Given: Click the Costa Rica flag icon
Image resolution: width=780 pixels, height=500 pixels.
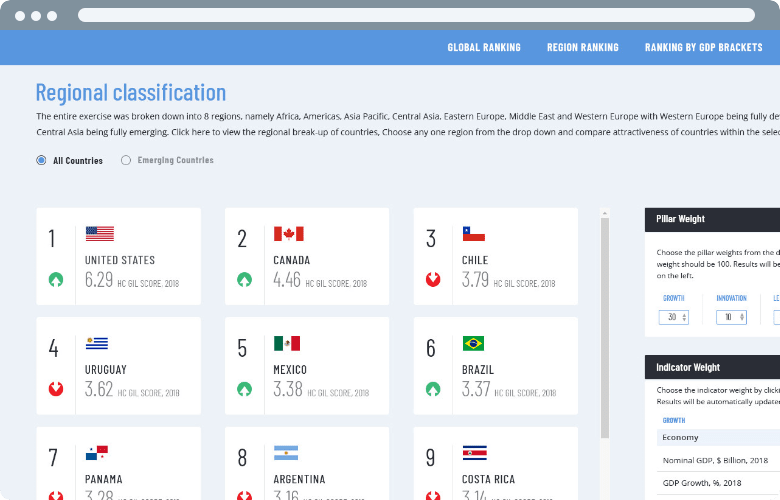Looking at the screenshot, I should [475, 453].
